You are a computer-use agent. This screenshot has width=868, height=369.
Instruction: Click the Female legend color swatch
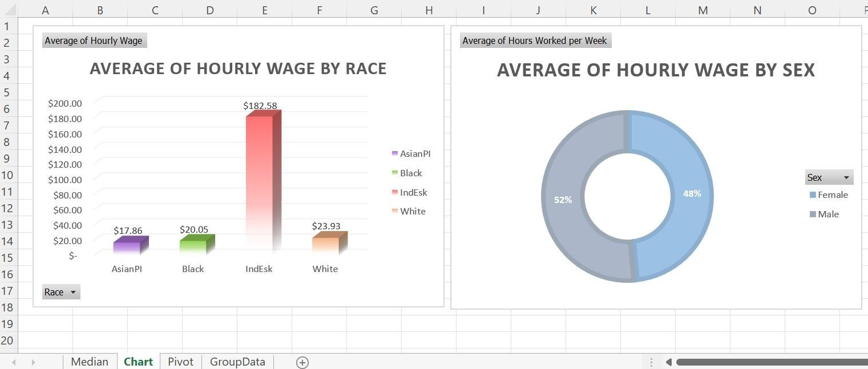[812, 194]
